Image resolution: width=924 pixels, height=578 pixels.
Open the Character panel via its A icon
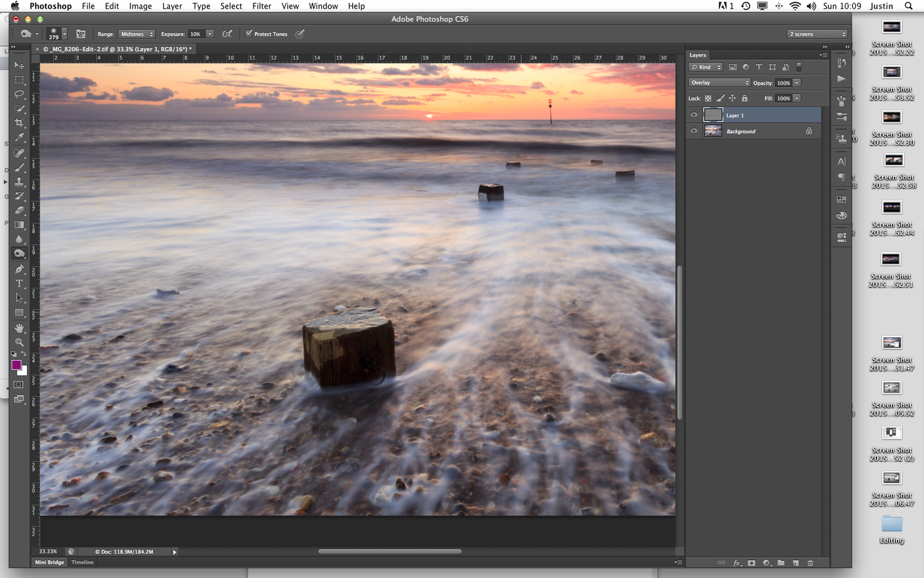841,161
